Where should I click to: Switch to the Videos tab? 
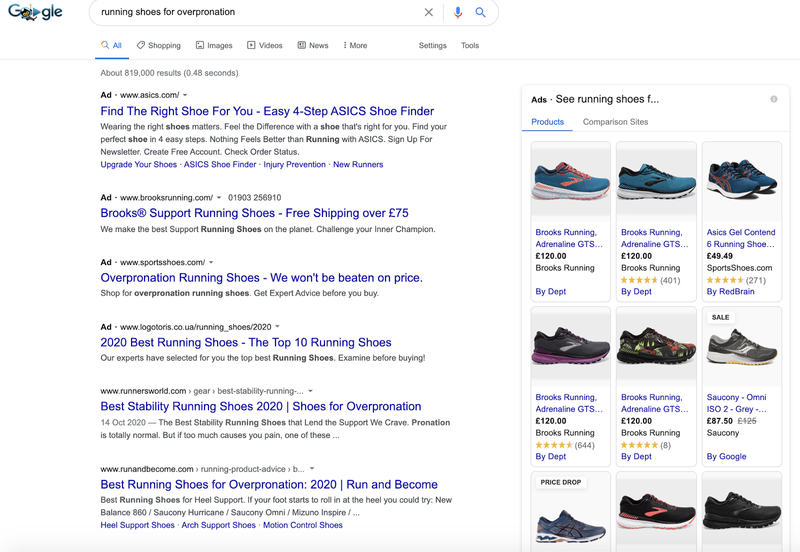pos(265,45)
